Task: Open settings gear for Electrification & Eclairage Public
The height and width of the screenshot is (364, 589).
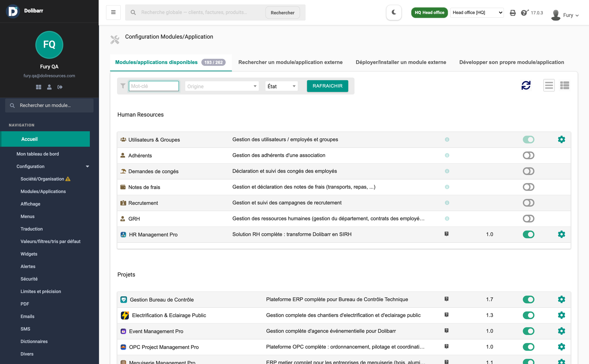Action: [561, 315]
